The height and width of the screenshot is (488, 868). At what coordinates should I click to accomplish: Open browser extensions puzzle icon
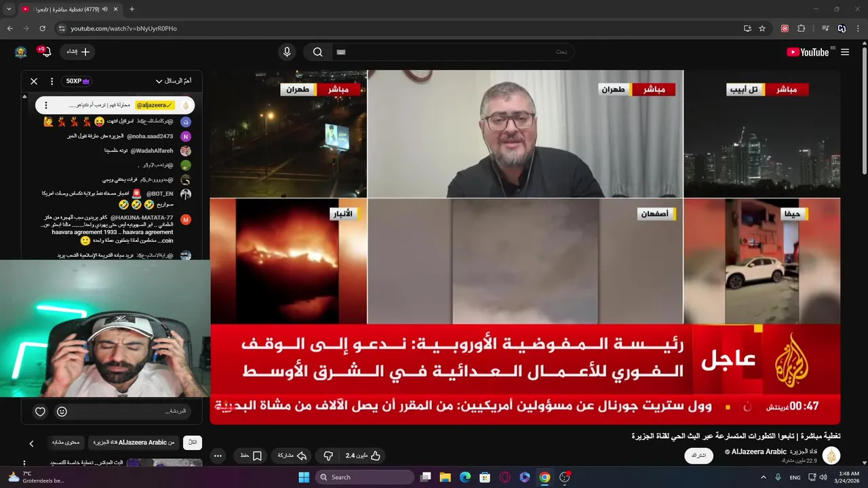(802, 28)
